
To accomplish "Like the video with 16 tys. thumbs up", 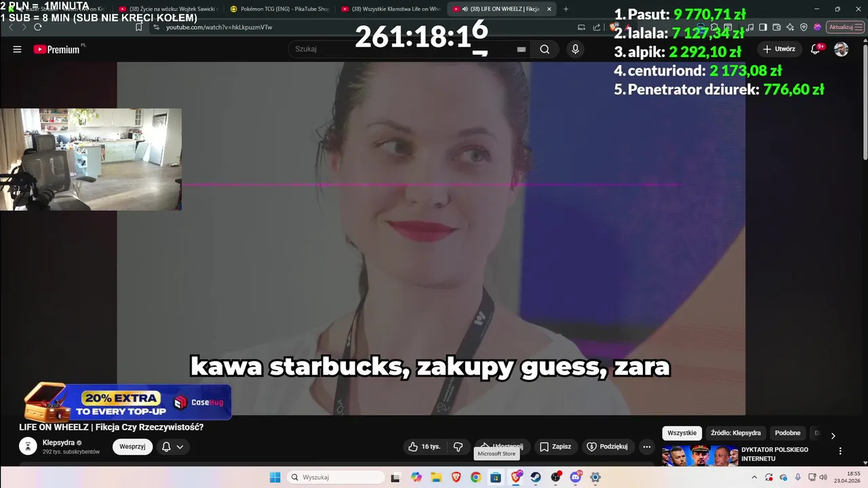I will click(424, 447).
